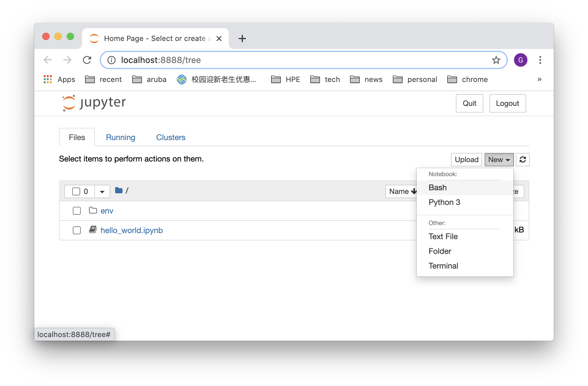This screenshot has height=386, width=588.
Task: Click the Jupyter logo
Action: click(94, 103)
